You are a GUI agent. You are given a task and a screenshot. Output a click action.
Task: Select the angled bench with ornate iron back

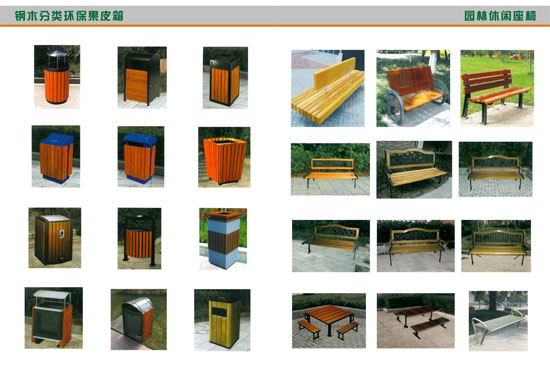pos(414,170)
